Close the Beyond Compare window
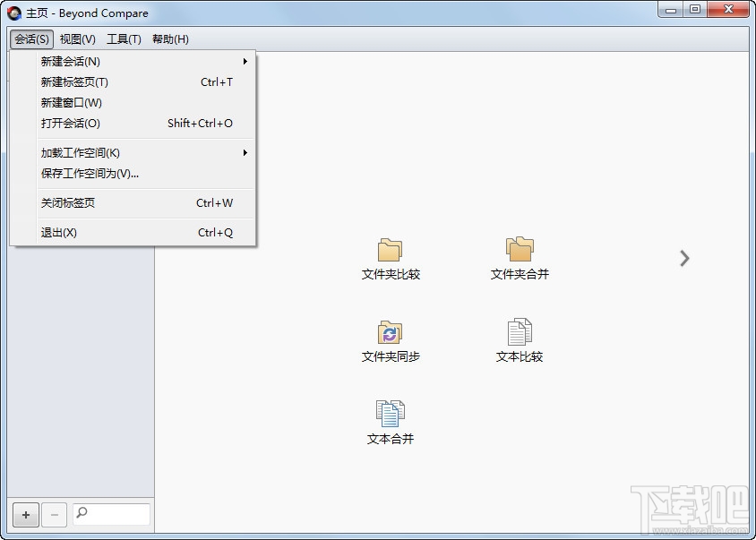Image resolution: width=756 pixels, height=540 pixels. point(728,10)
